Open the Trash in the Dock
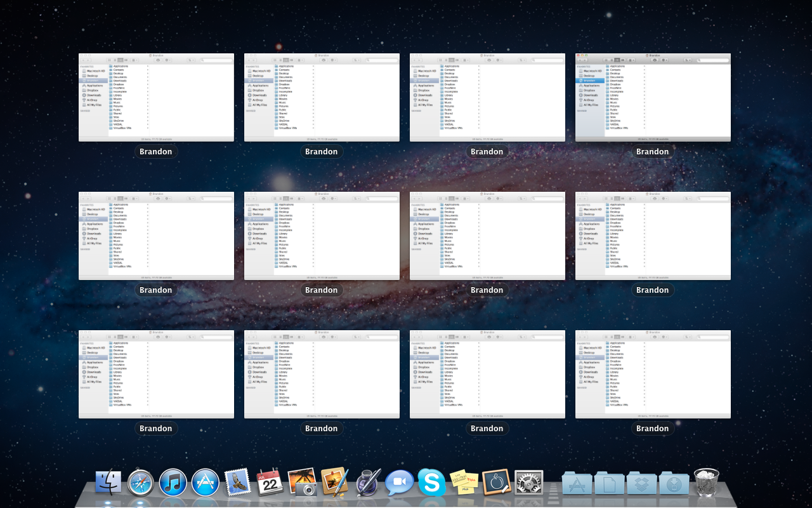The width and height of the screenshot is (812, 508). coord(706,483)
